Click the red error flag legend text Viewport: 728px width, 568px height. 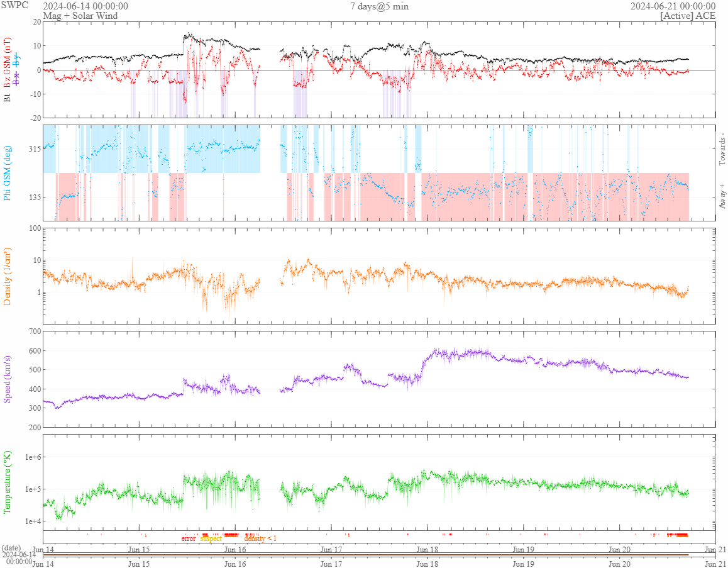coord(189,538)
